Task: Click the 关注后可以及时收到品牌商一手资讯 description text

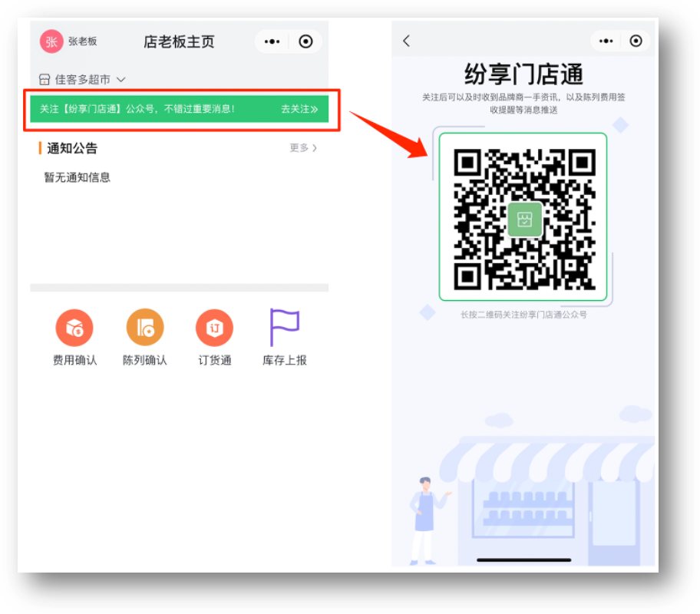Action: click(523, 103)
